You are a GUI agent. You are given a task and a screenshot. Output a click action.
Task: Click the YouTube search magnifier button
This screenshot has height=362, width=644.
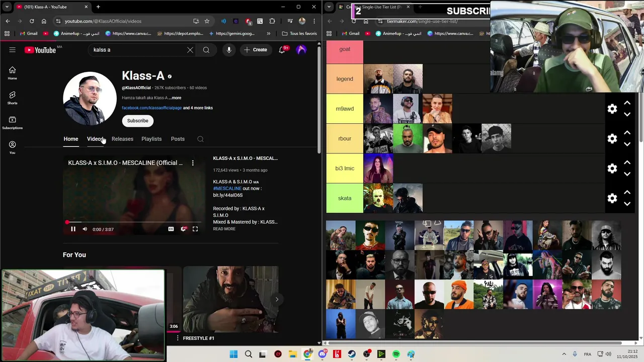pos(206,50)
